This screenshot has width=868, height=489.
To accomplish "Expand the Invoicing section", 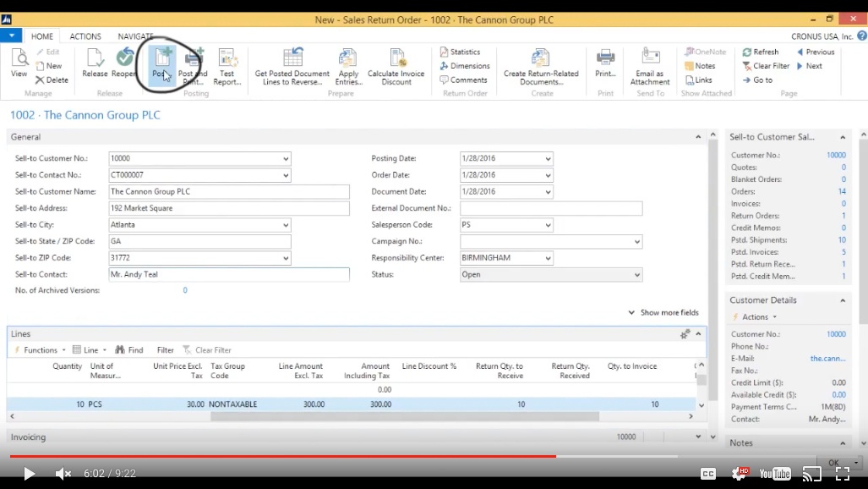I will 698,437.
